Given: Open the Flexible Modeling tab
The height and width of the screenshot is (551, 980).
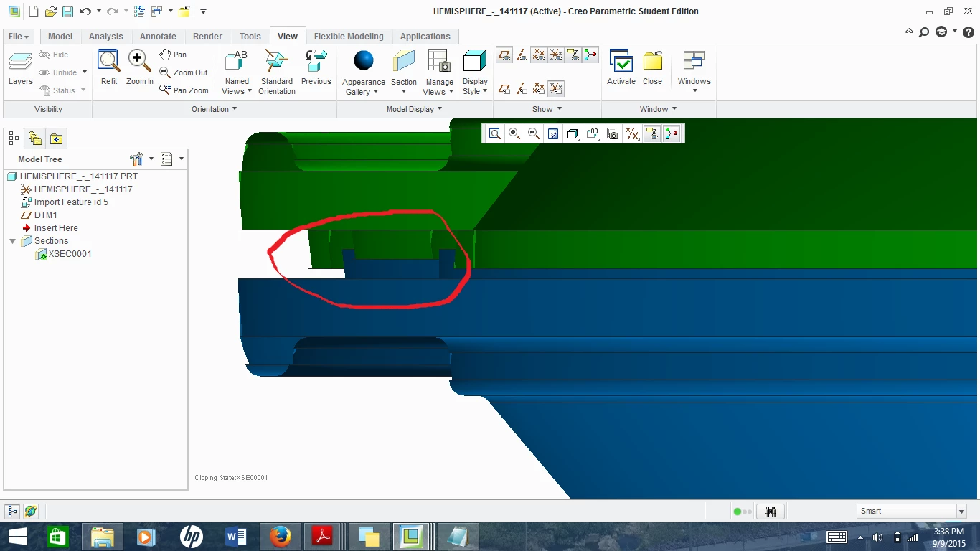Looking at the screenshot, I should coord(349,36).
